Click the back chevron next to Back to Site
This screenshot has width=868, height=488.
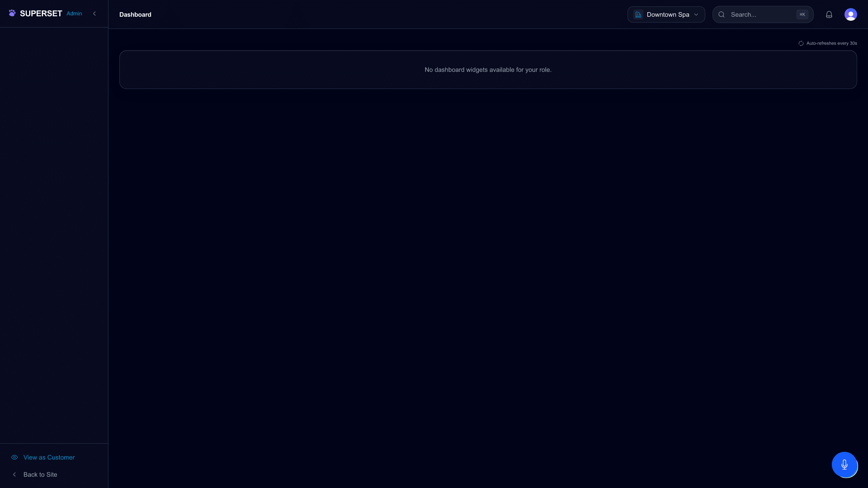(14, 474)
